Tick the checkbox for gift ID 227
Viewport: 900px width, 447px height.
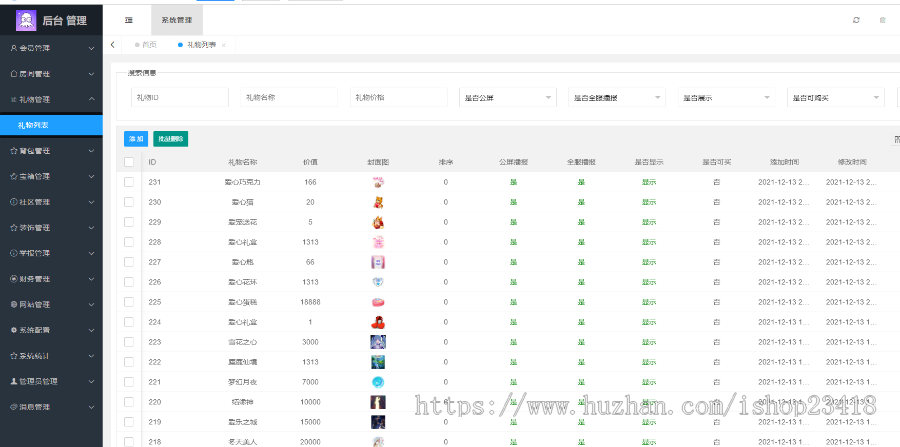pyautogui.click(x=129, y=262)
